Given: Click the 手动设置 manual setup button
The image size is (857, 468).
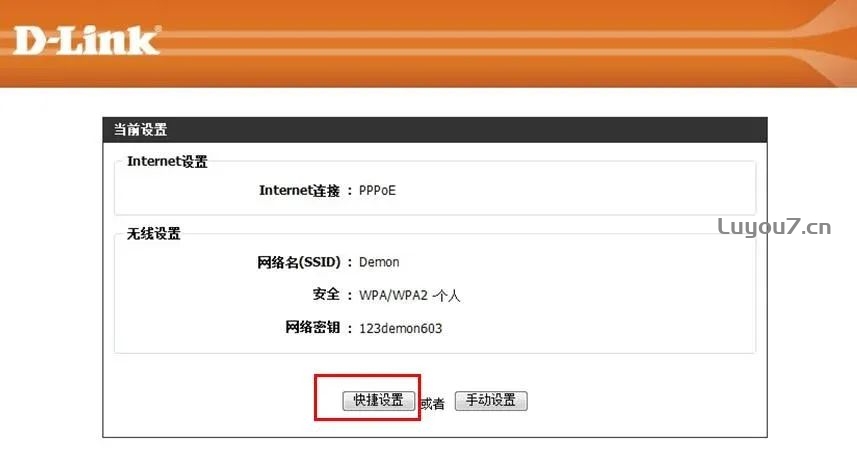Looking at the screenshot, I should click(x=491, y=400).
